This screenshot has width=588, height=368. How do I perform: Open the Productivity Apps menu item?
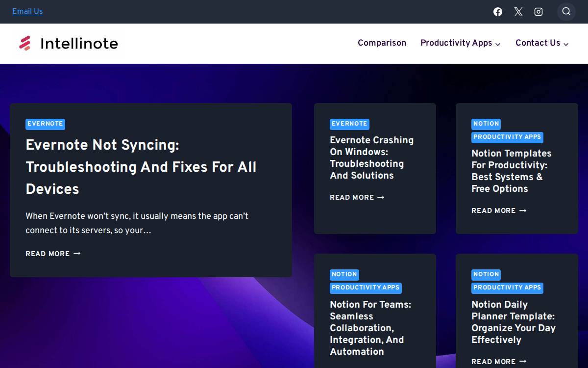tap(456, 43)
